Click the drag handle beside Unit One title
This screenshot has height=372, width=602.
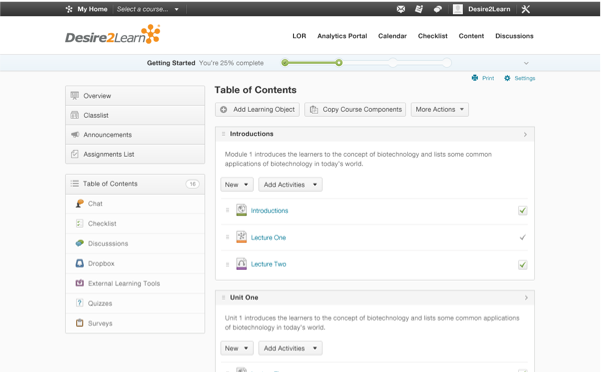(x=223, y=298)
